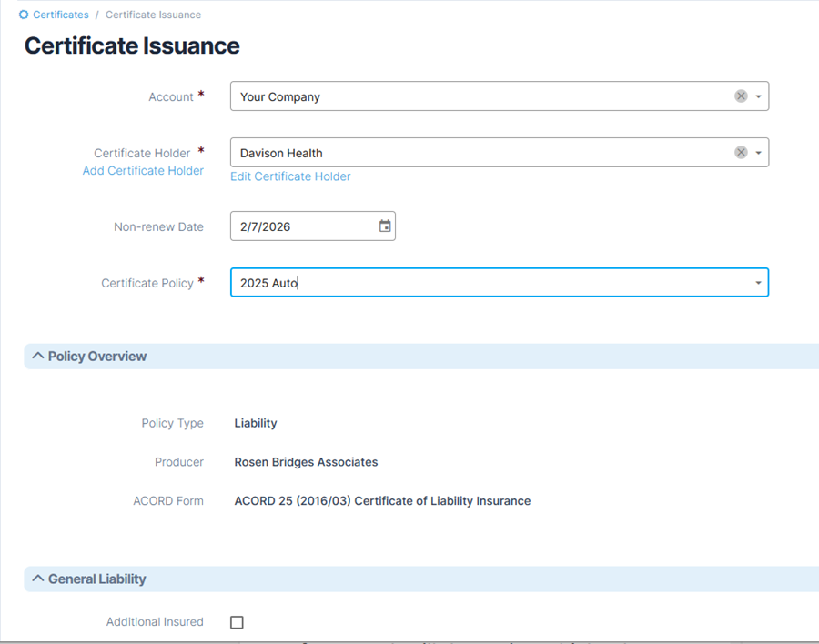
Task: Go to Certificates breadcrumb link
Action: pos(61,15)
